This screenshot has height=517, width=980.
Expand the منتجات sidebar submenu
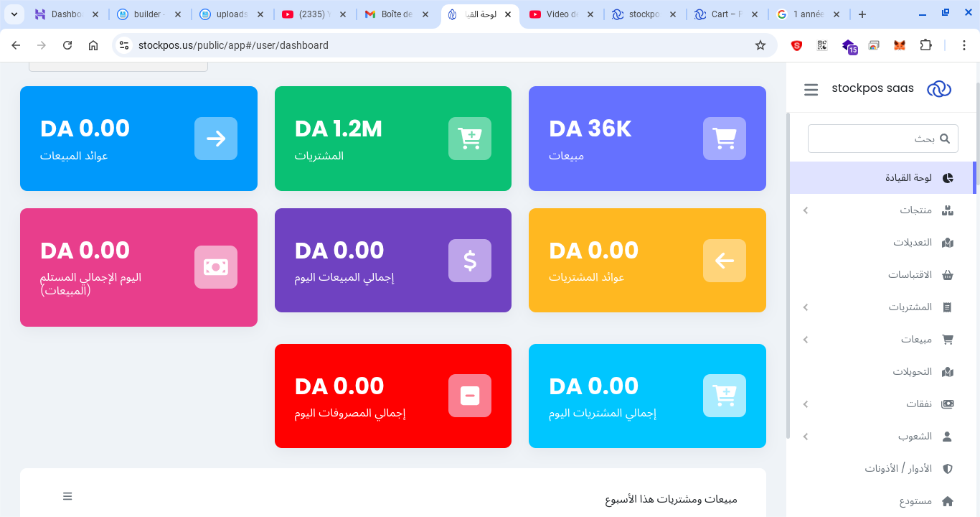pyautogui.click(x=806, y=210)
